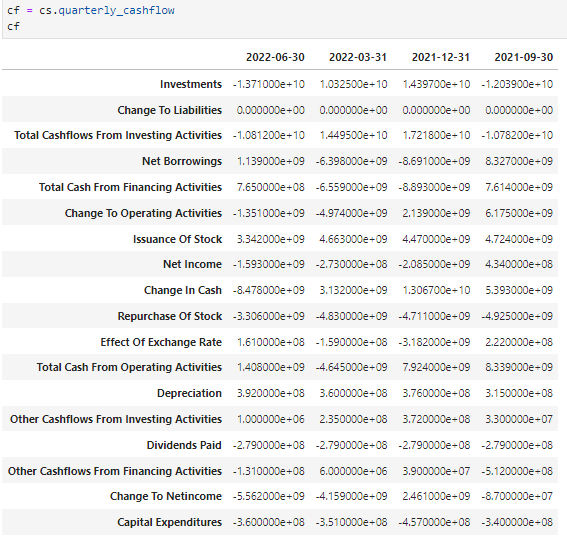The width and height of the screenshot is (567, 536).
Task: Select the 2022-06-30 column header
Action: [x=275, y=57]
